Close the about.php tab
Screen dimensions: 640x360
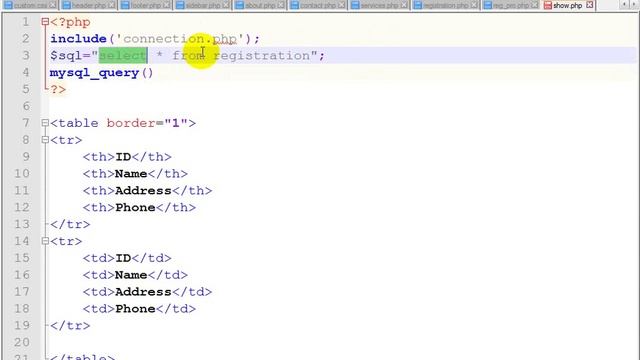point(281,5)
